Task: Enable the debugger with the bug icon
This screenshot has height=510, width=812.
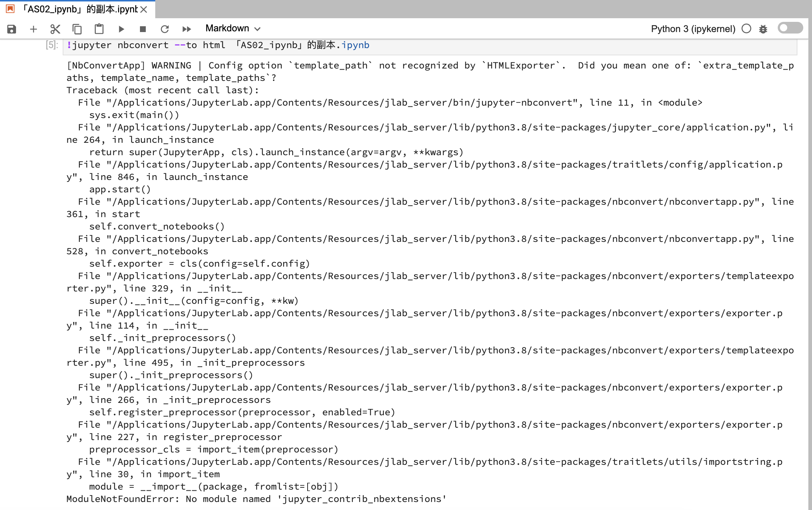Action: coord(763,29)
